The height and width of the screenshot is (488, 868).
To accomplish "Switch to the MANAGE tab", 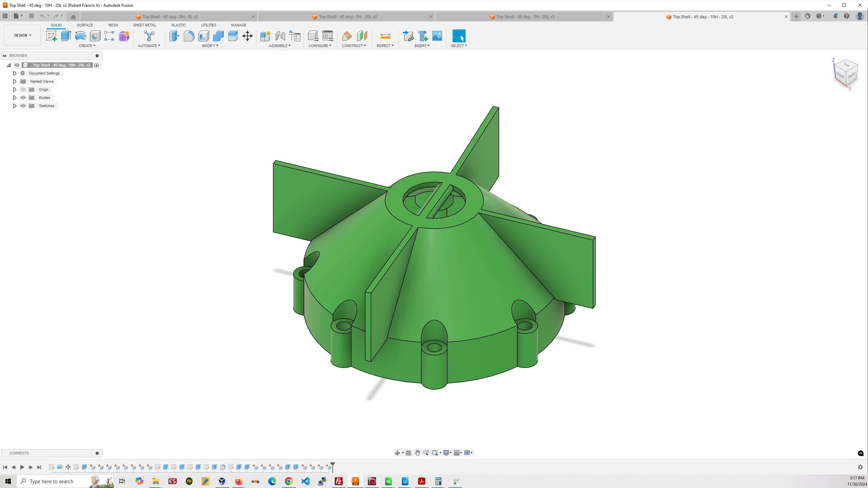I will pyautogui.click(x=239, y=25).
